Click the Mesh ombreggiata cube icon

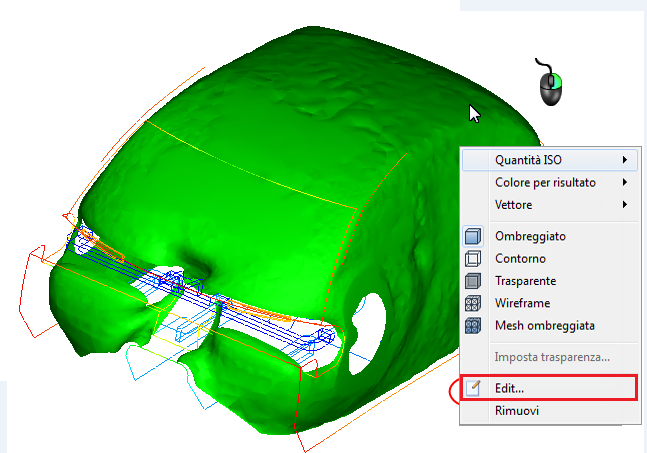(473, 326)
